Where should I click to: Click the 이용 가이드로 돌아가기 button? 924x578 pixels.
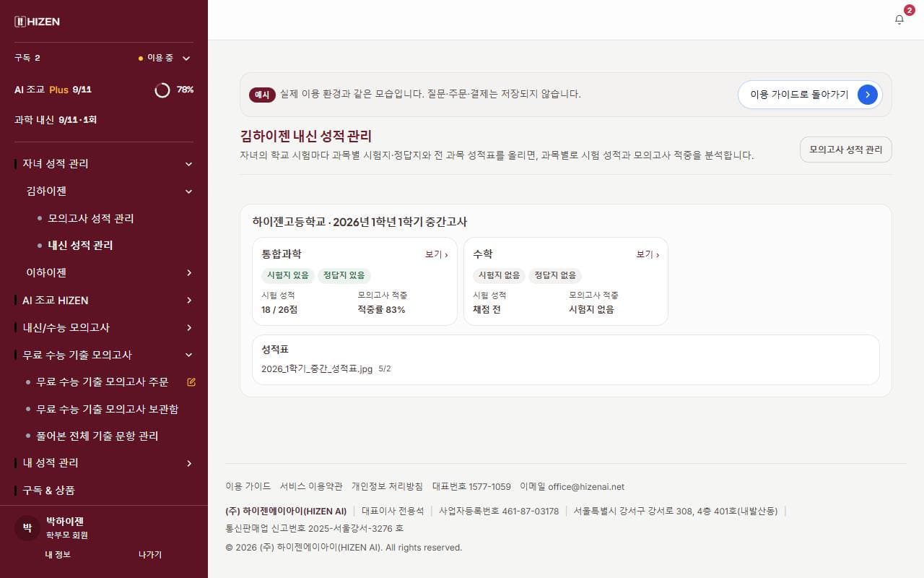(x=810, y=95)
